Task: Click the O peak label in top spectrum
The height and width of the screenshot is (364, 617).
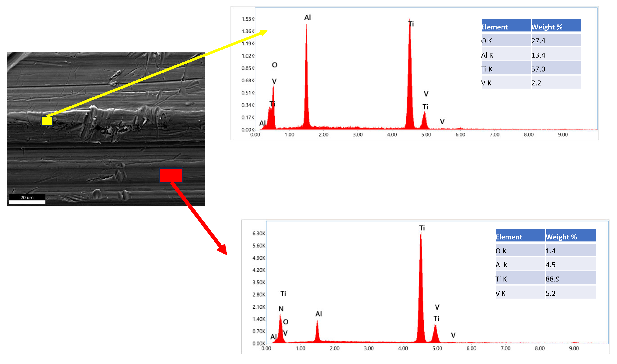Action: pyautogui.click(x=274, y=65)
